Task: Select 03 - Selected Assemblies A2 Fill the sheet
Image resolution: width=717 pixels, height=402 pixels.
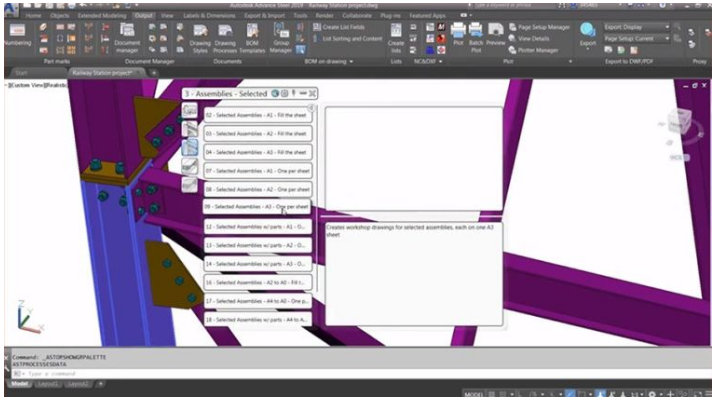Action: point(257,134)
